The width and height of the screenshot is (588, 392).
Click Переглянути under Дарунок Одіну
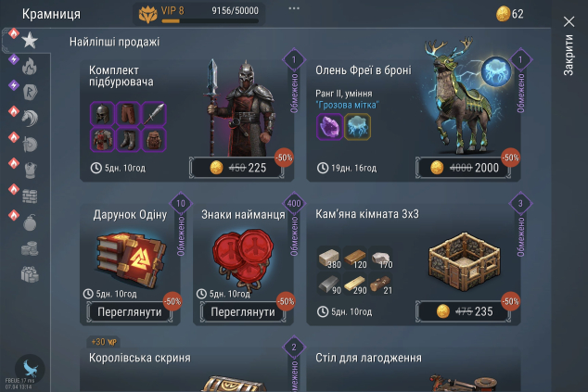coord(129,311)
